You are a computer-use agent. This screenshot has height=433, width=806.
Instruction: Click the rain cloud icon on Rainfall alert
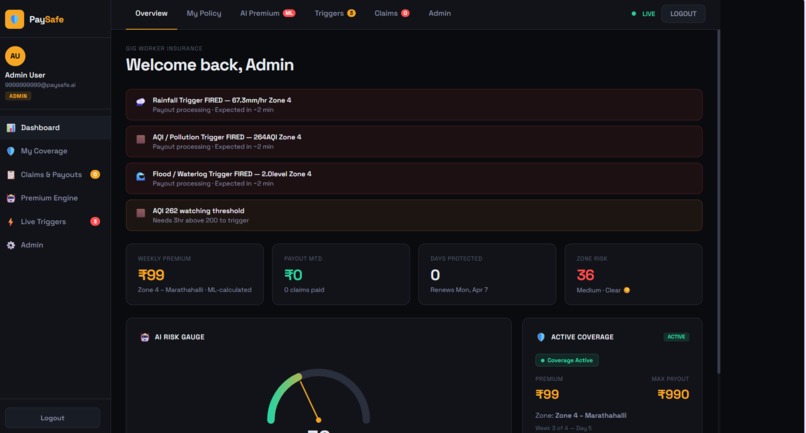click(140, 102)
